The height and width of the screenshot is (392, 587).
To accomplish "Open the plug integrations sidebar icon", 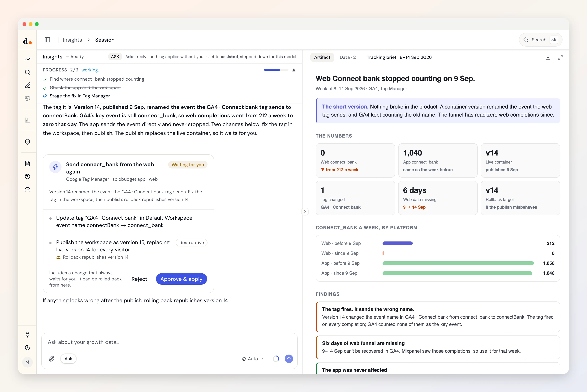I will (x=28, y=334).
